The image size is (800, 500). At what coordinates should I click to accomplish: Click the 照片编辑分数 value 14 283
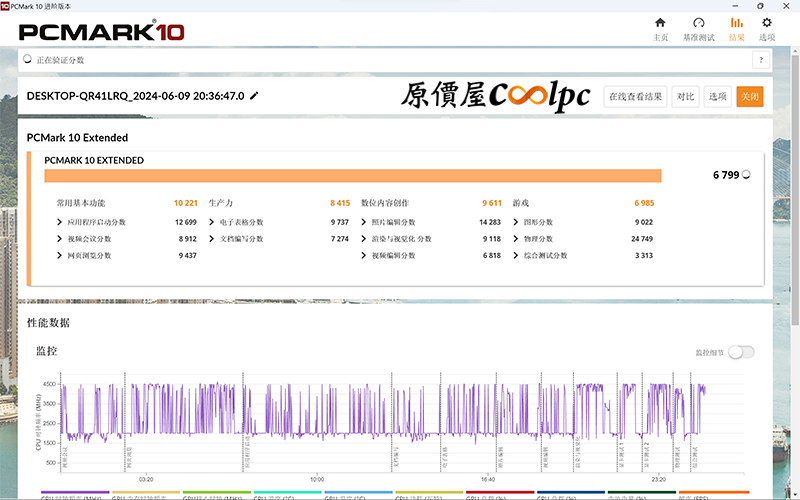point(490,222)
